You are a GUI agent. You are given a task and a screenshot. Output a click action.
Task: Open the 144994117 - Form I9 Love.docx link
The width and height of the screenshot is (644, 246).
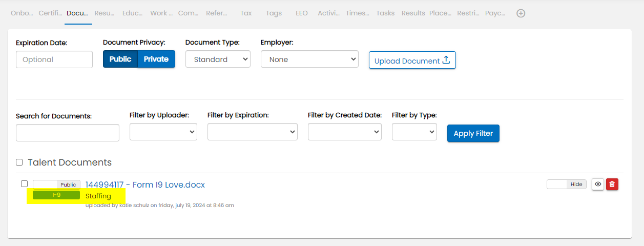(x=145, y=184)
